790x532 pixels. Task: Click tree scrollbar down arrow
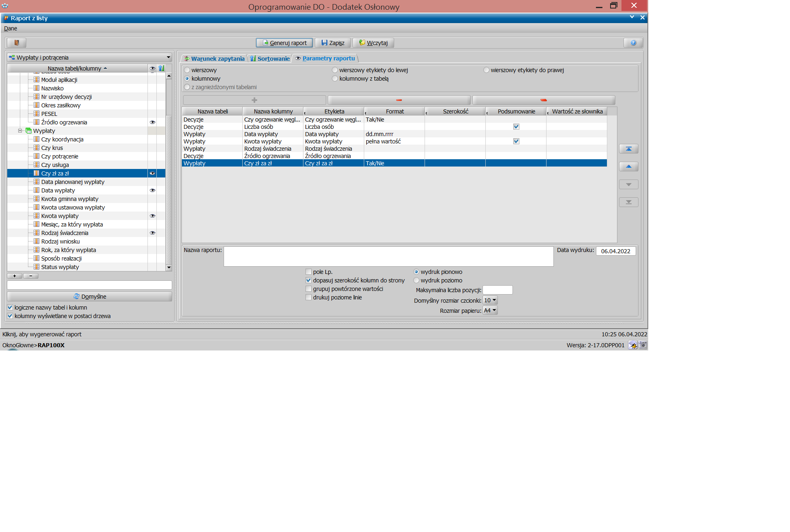pyautogui.click(x=169, y=267)
